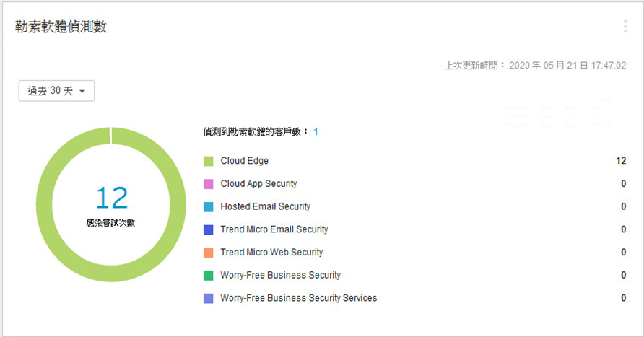Select the Trend Micro Web Security label
Viewport: 644px width, 337px height.
[x=271, y=253]
